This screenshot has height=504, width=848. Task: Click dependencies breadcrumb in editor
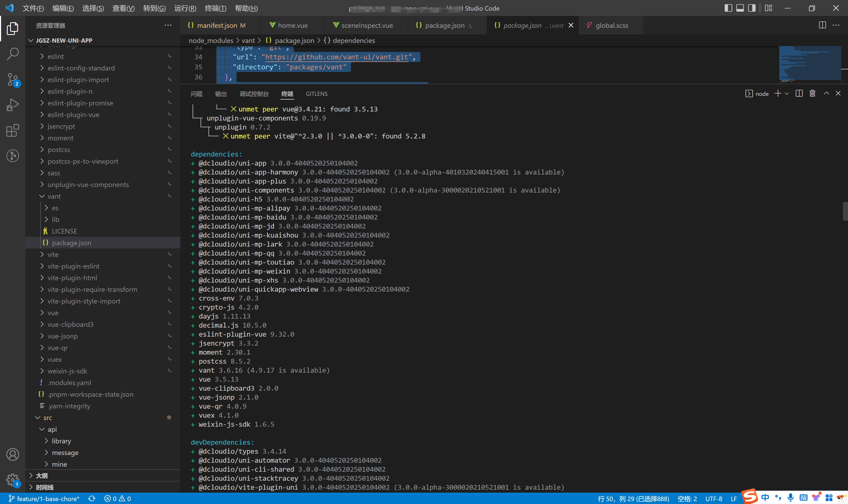349,41
